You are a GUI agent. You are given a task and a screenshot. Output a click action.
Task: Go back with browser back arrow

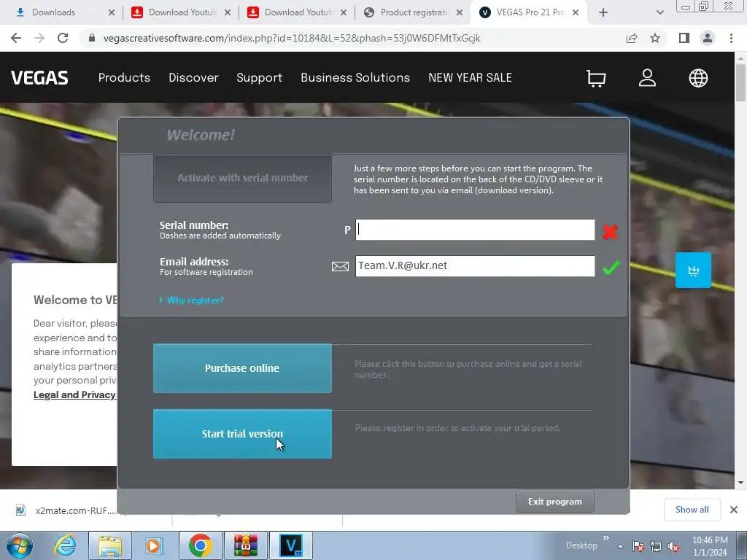(x=16, y=38)
